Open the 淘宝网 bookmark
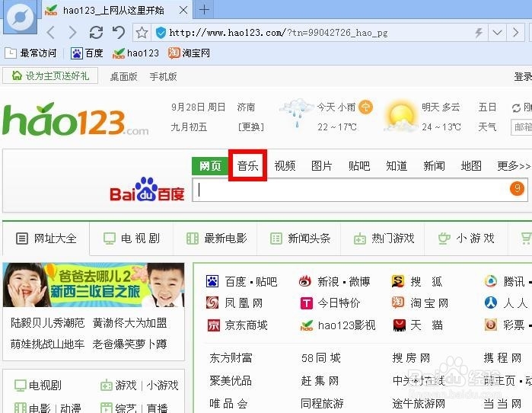The width and height of the screenshot is (532, 413). (189, 53)
